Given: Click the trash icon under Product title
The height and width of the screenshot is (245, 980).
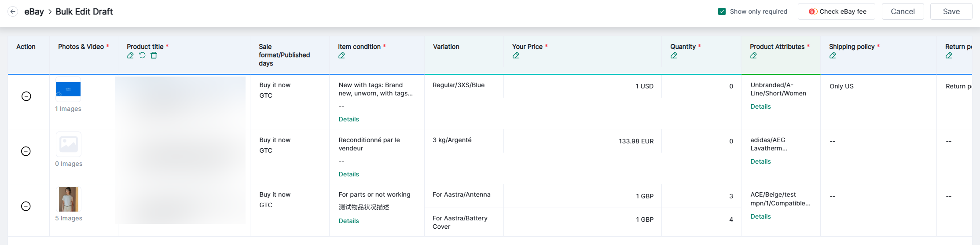Looking at the screenshot, I should [x=154, y=55].
